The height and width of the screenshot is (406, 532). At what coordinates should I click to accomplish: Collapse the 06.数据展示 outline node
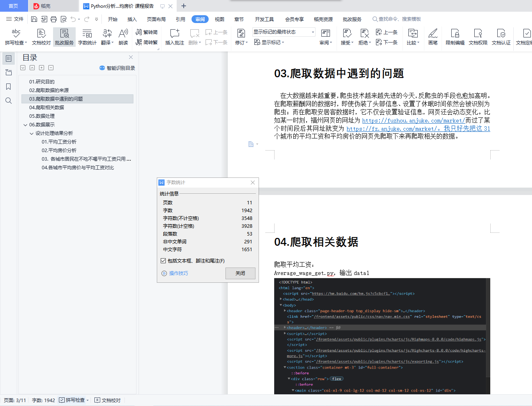tap(25, 125)
